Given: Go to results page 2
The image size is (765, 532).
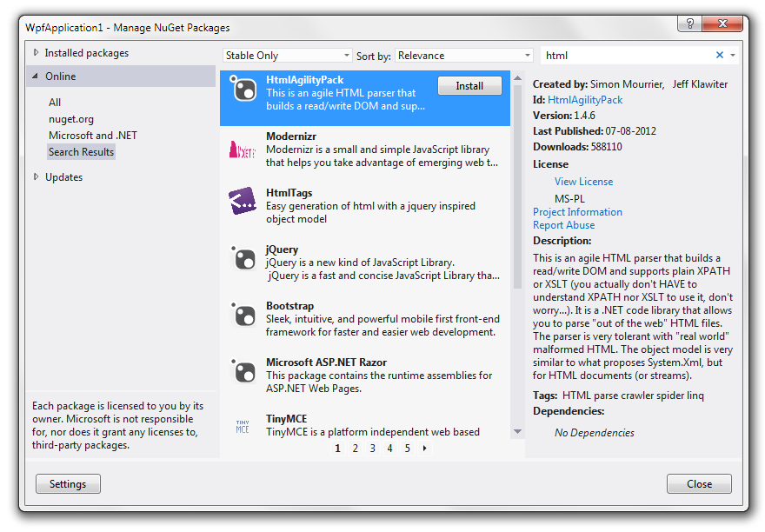Looking at the screenshot, I should point(356,448).
